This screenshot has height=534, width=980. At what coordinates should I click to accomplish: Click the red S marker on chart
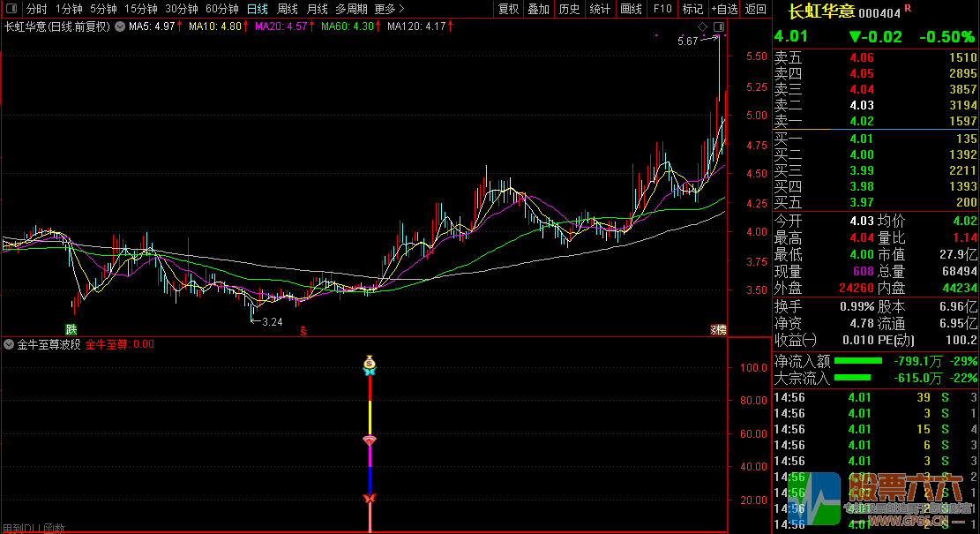303,331
